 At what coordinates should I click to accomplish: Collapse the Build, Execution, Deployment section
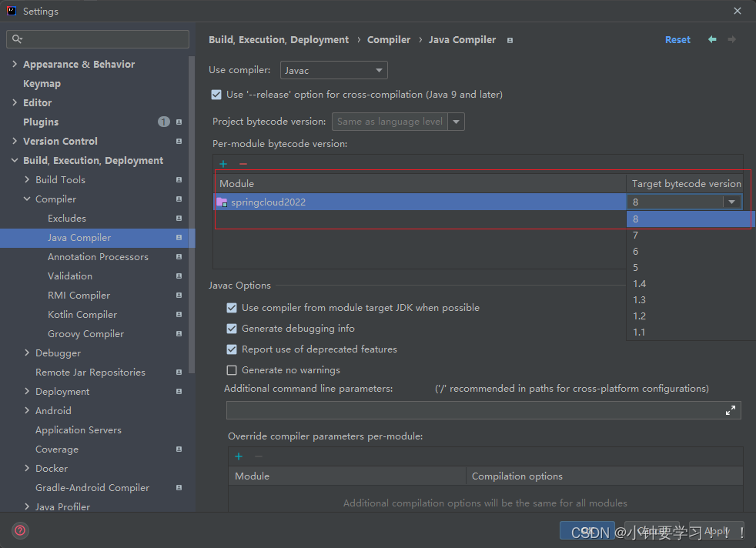pyautogui.click(x=15, y=161)
